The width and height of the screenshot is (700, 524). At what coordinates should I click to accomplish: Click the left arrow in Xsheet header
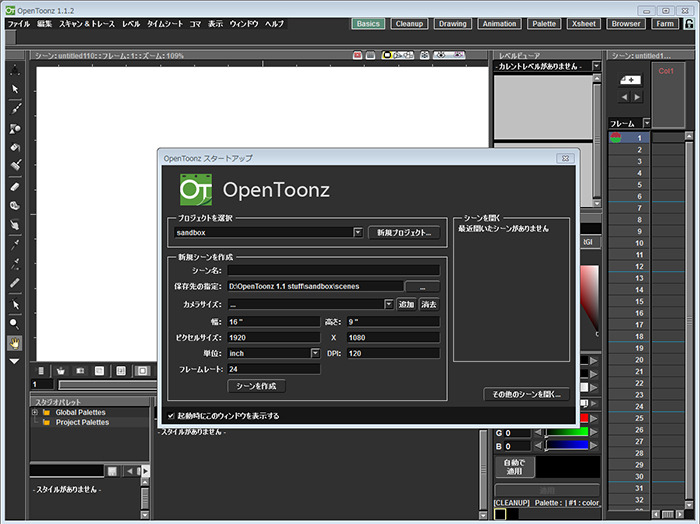coord(624,97)
